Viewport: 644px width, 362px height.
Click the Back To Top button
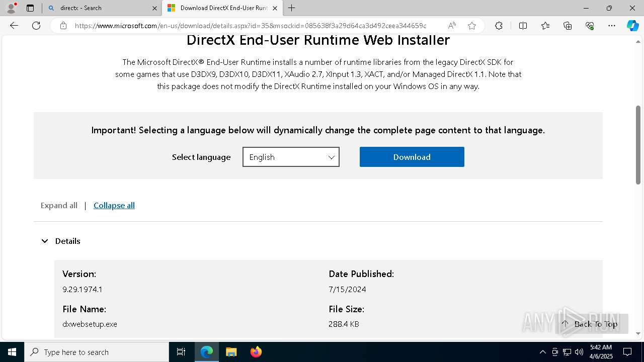pyautogui.click(x=592, y=324)
